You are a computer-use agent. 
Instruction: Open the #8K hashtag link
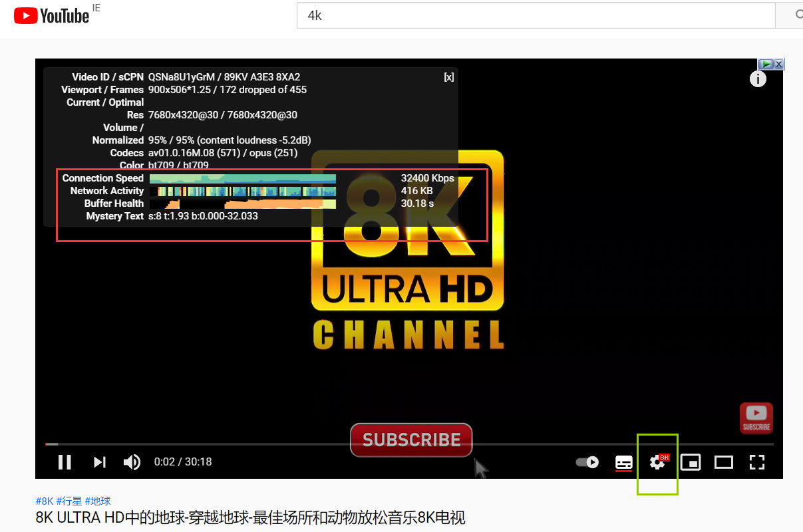point(45,501)
